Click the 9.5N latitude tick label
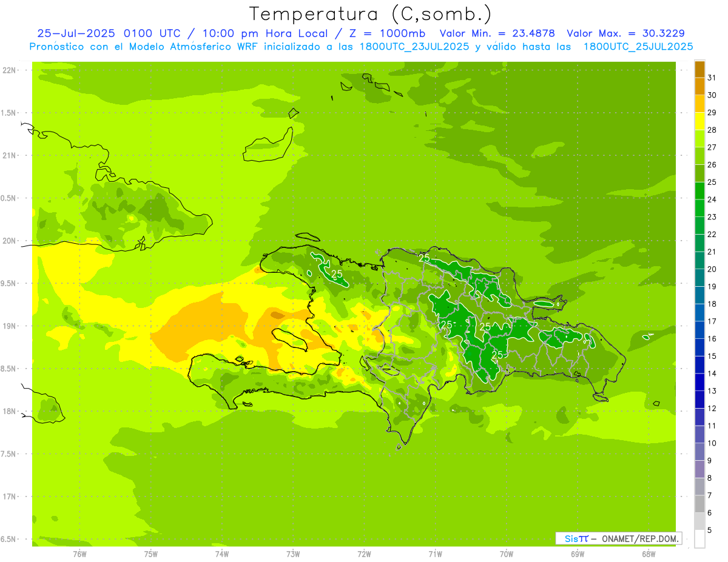Screen dimensions: 728x562 (x=9, y=284)
